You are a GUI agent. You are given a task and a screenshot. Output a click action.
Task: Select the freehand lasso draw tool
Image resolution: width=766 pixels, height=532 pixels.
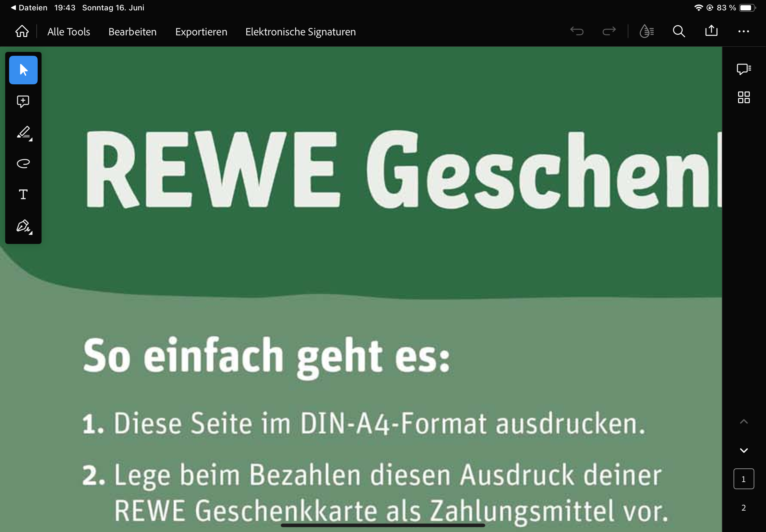[x=23, y=163]
